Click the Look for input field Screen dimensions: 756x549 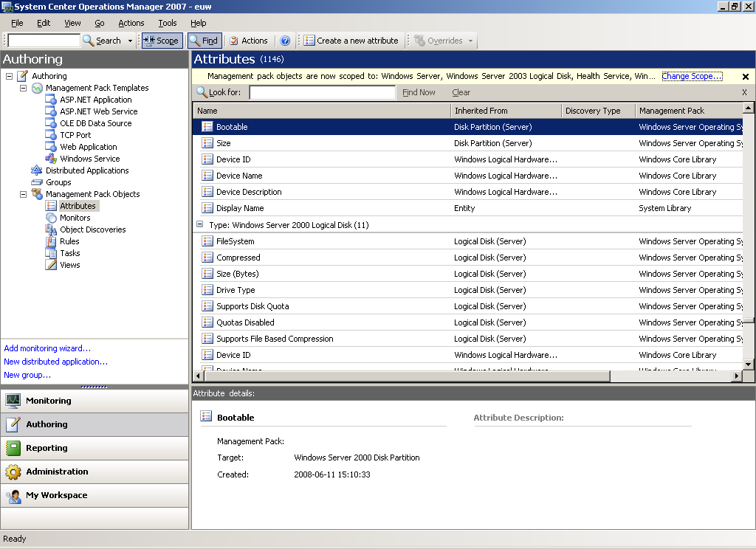click(323, 92)
